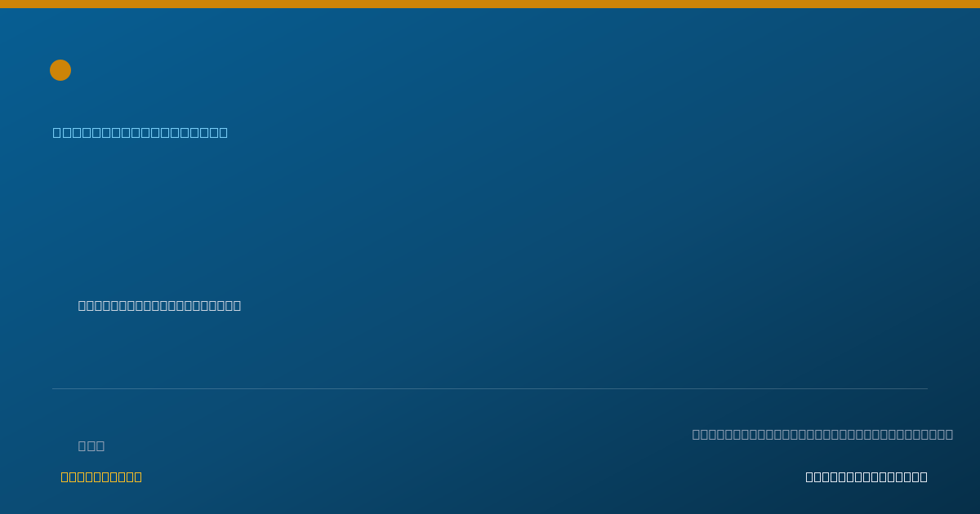Click last character of long gray caption
Image resolution: width=980 pixels, height=514 pixels.
(949, 434)
